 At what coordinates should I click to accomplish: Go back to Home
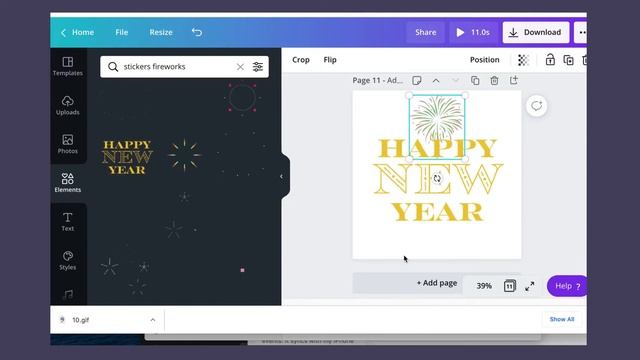(77, 32)
